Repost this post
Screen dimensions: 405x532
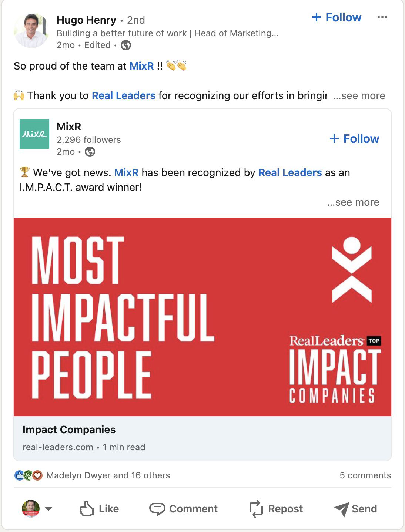coord(276,509)
